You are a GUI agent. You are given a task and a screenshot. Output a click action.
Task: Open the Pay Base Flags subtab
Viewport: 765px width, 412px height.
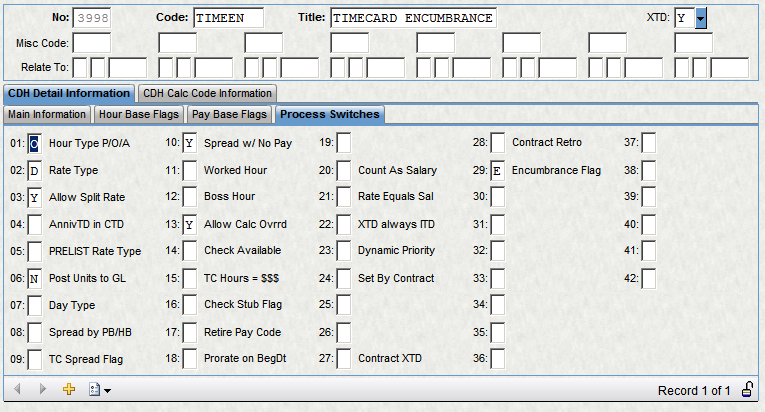(x=230, y=115)
